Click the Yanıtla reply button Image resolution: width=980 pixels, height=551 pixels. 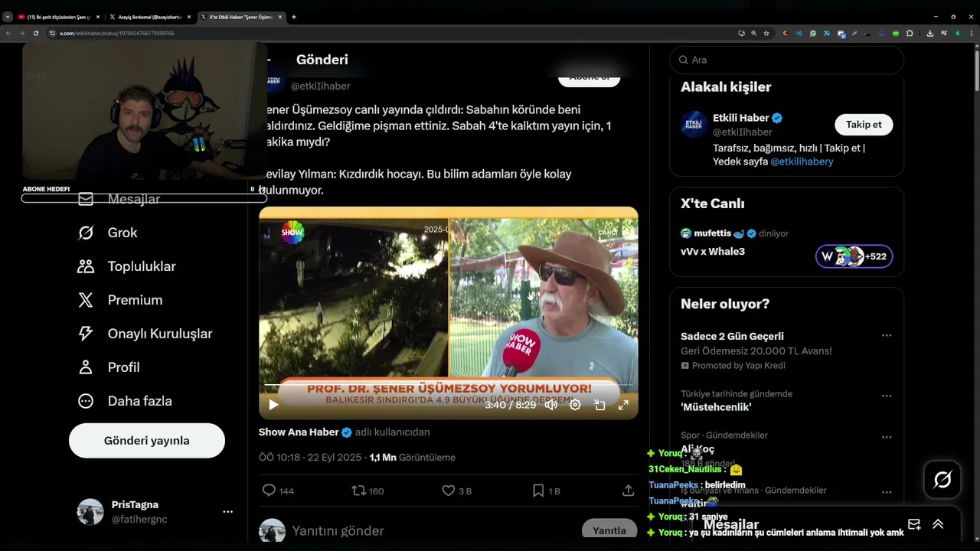609,530
